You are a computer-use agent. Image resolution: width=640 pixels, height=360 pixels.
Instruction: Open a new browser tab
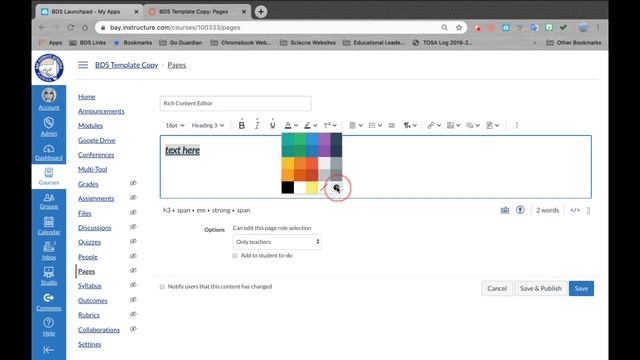tap(261, 11)
